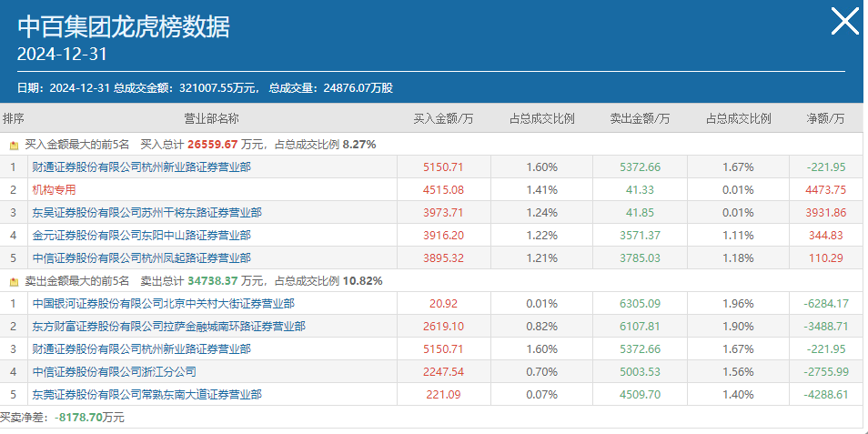Open 中信证券杭州凤起路证券营业部 link

[x=142, y=258]
